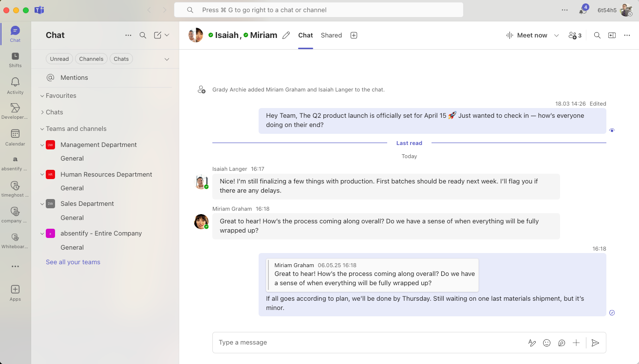Collapse the Management Department team

point(42,145)
